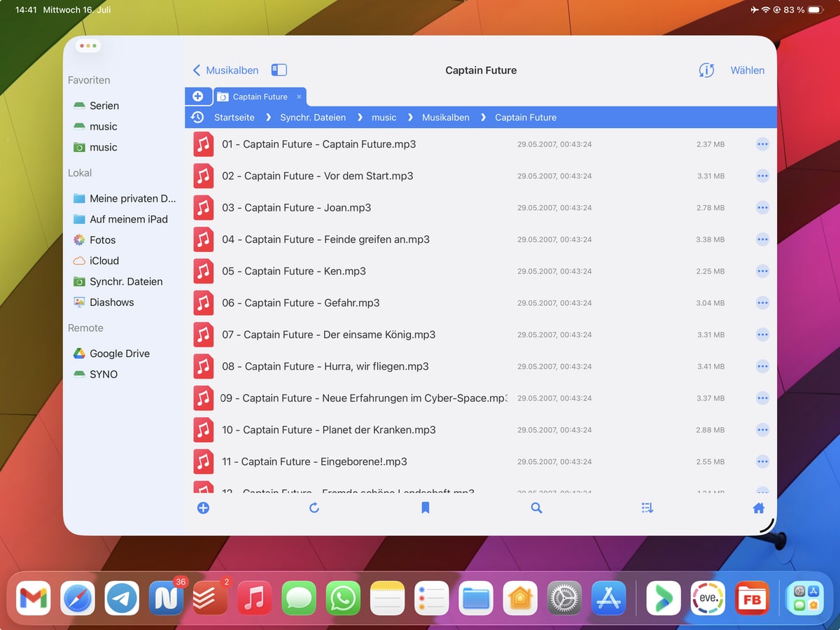840x630 pixels.
Task: Open Google Drive in the sidebar
Action: click(119, 353)
